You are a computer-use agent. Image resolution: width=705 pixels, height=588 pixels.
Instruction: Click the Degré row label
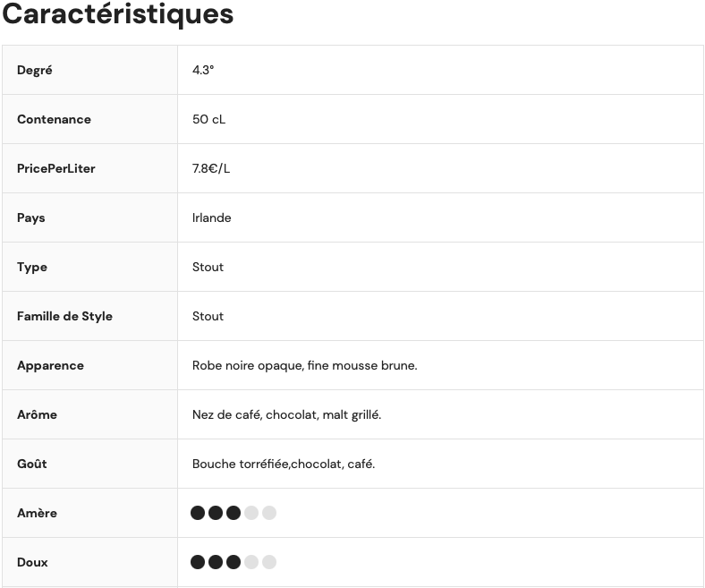(x=35, y=70)
